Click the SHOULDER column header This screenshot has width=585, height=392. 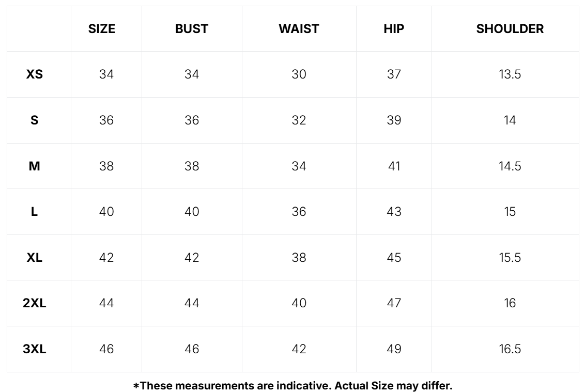(x=510, y=29)
